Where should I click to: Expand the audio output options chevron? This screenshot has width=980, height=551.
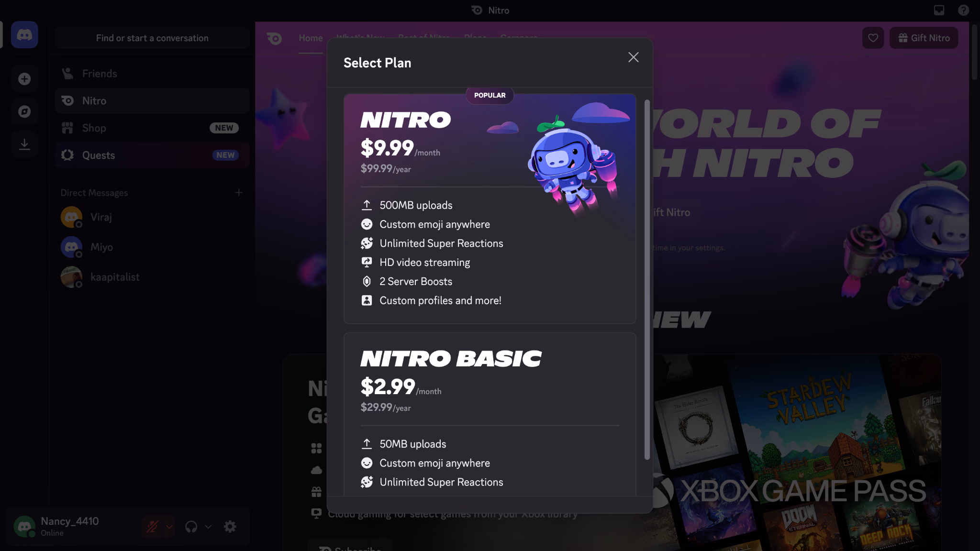point(208,527)
